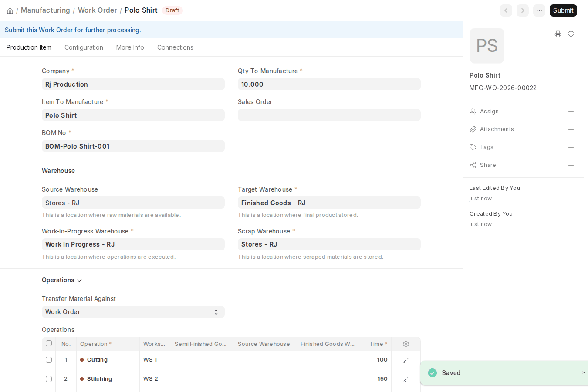
Task: Click the Target Warehouse field
Action: (x=329, y=203)
